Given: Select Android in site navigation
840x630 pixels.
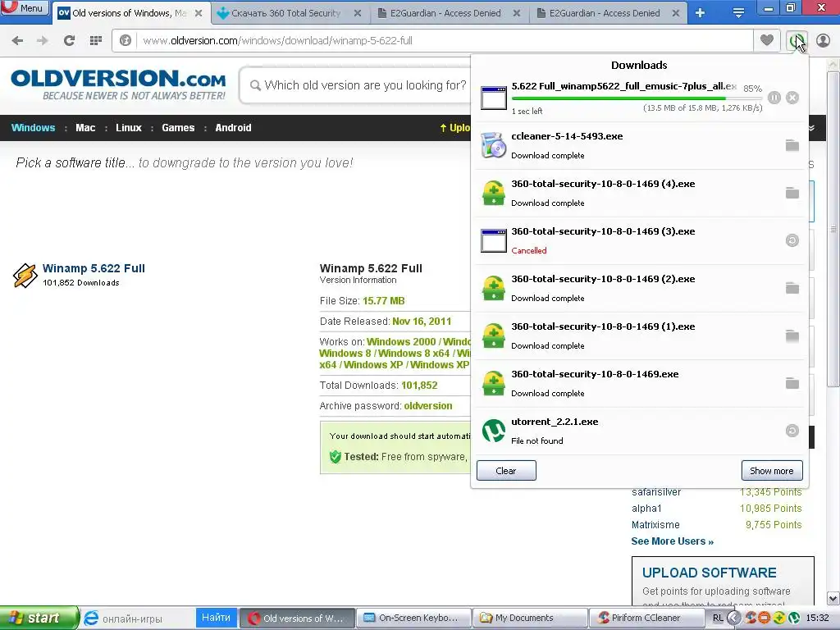Looking at the screenshot, I should (233, 128).
